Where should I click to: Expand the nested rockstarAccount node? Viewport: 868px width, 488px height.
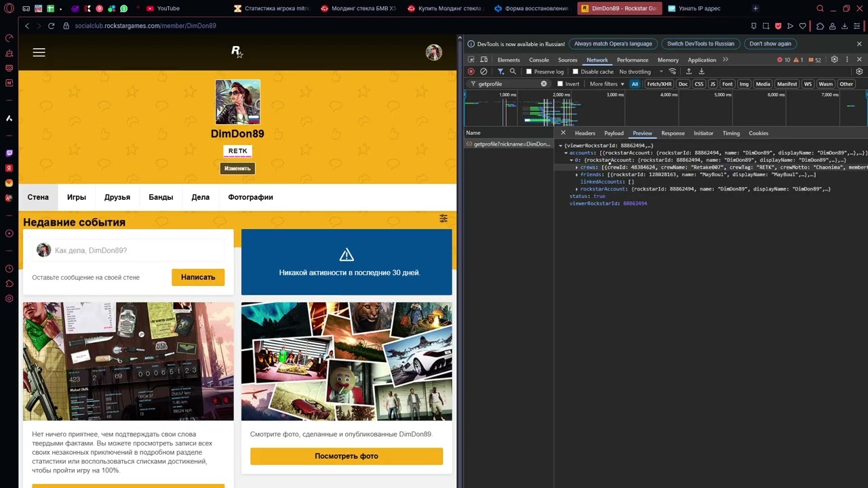point(577,189)
